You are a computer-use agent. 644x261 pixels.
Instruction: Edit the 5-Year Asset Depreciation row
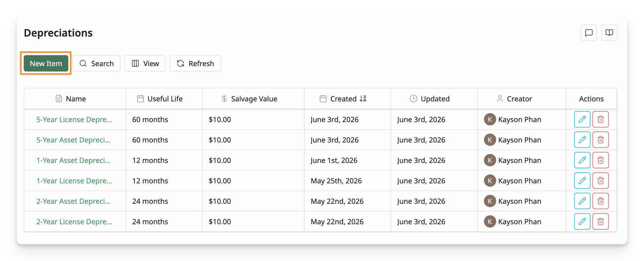[582, 140]
